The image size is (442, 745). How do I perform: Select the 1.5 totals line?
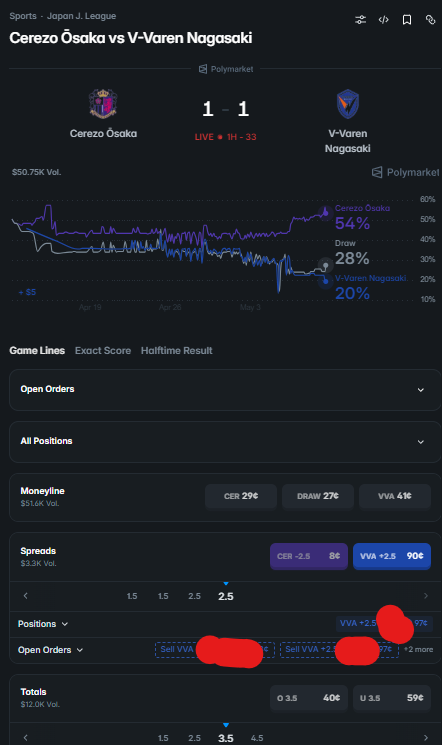pos(163,738)
